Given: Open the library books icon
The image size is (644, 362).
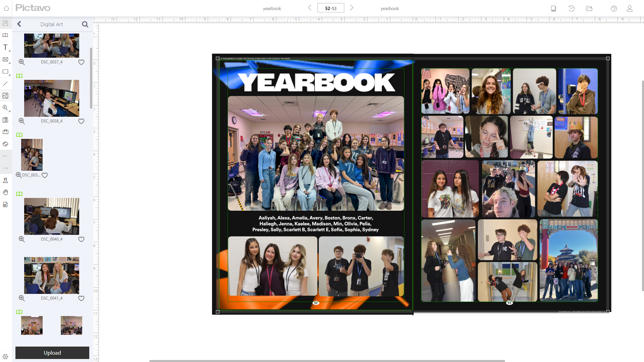Looking at the screenshot, I should click(x=5, y=120).
